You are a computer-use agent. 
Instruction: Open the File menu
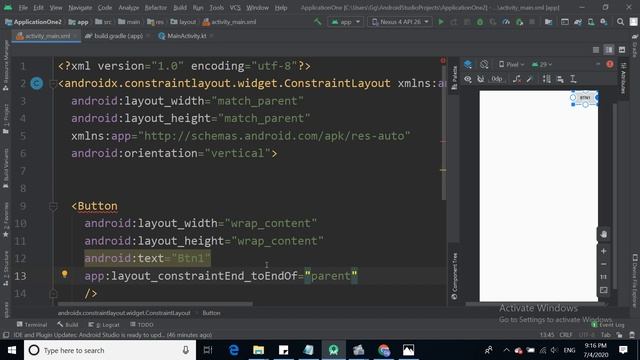click(23, 8)
